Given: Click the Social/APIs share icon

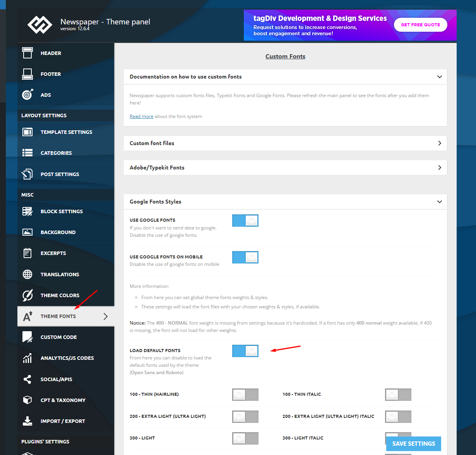Looking at the screenshot, I should [x=27, y=379].
